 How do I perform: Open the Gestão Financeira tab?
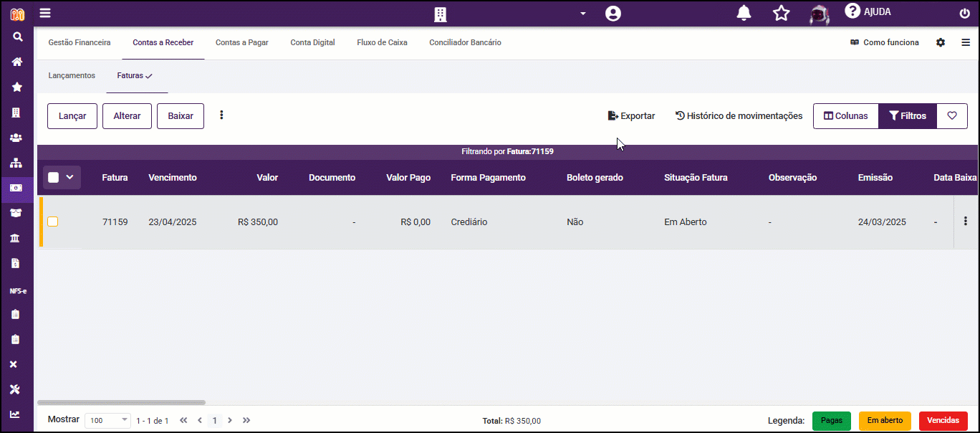coord(80,43)
